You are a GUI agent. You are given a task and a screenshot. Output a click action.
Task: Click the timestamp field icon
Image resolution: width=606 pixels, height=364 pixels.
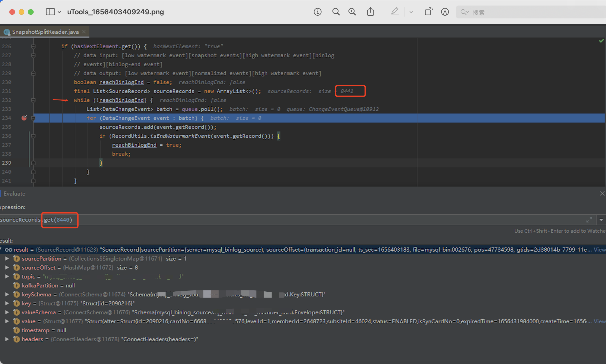(16, 330)
